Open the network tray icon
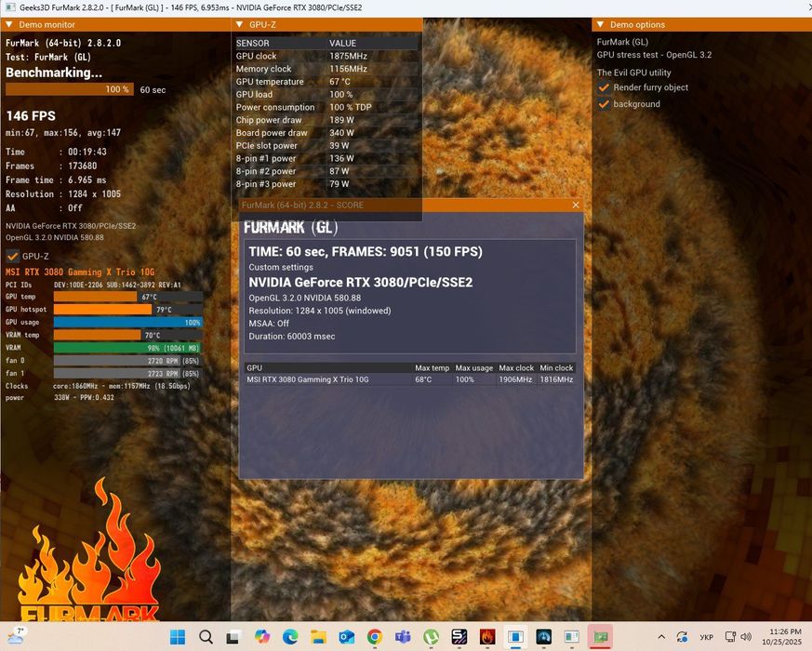812x651 pixels. (730, 637)
